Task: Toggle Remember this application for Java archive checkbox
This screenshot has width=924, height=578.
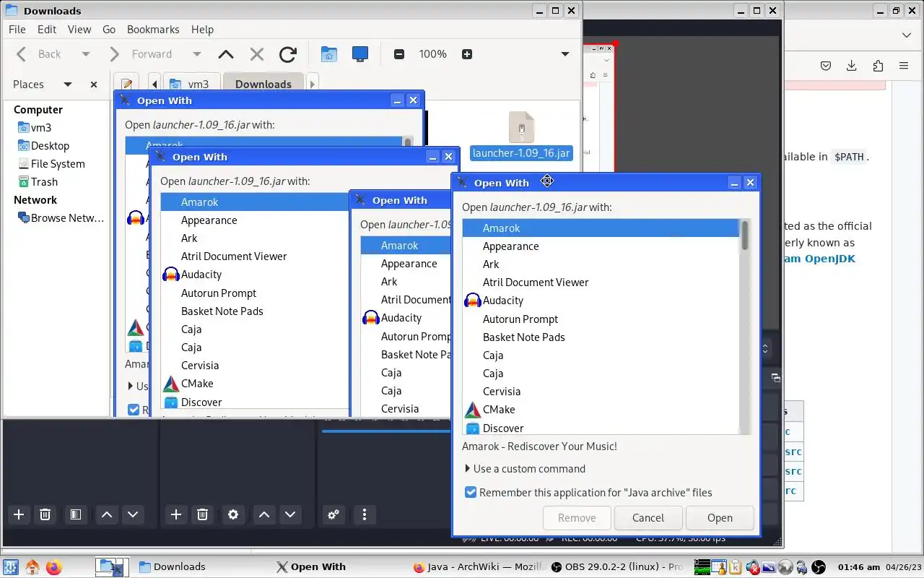Action: point(471,492)
